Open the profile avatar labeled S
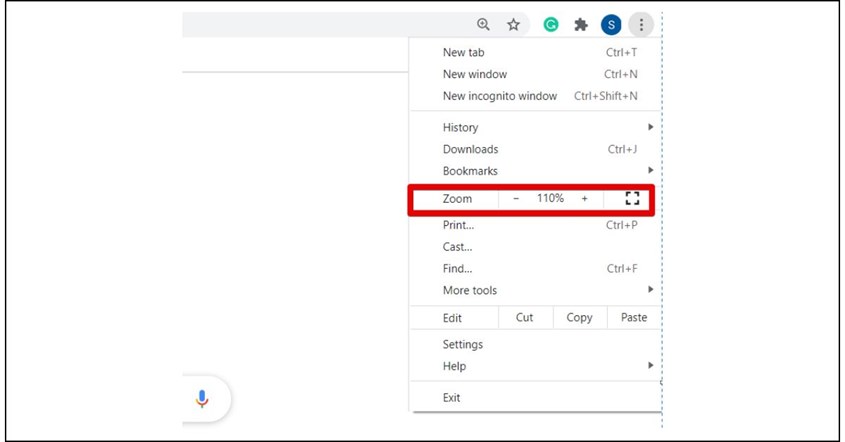Image resolution: width=845 pixels, height=442 pixels. (611, 24)
